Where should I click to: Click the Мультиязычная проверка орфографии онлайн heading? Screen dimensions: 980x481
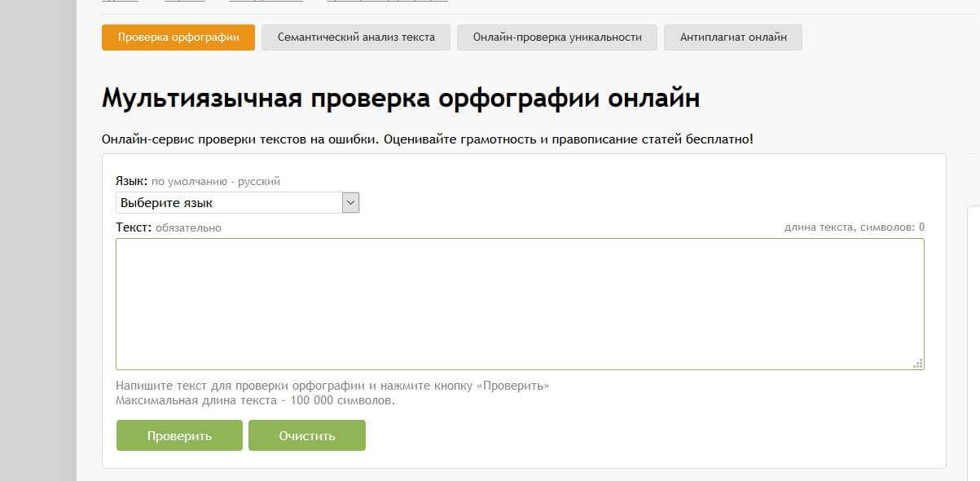tap(400, 98)
